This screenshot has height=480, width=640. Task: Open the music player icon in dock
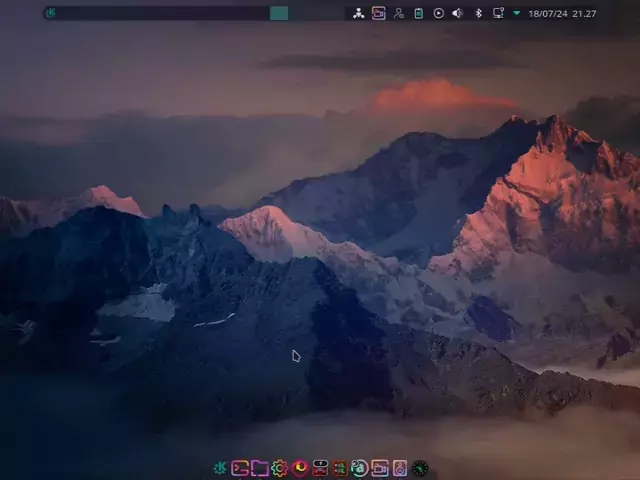click(400, 468)
